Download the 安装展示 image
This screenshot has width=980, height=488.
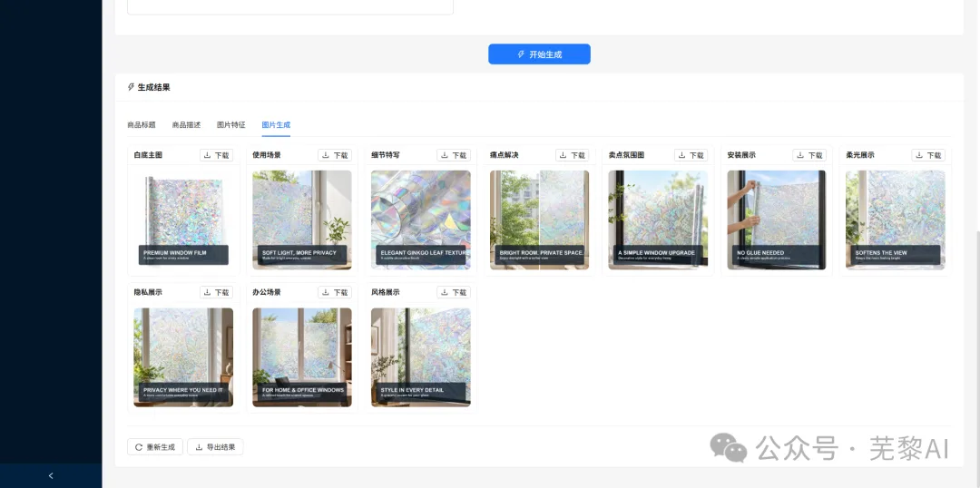(809, 155)
